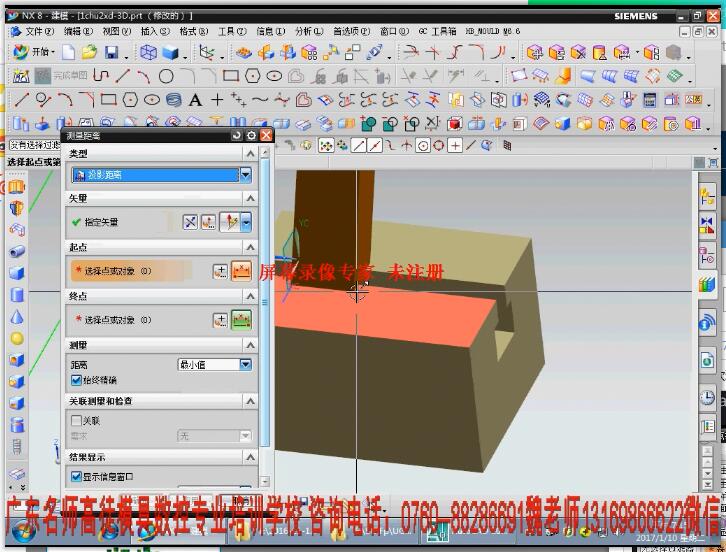Choose the Cone primitive in left sidebar
This screenshot has width=726, height=552.
(x=17, y=317)
